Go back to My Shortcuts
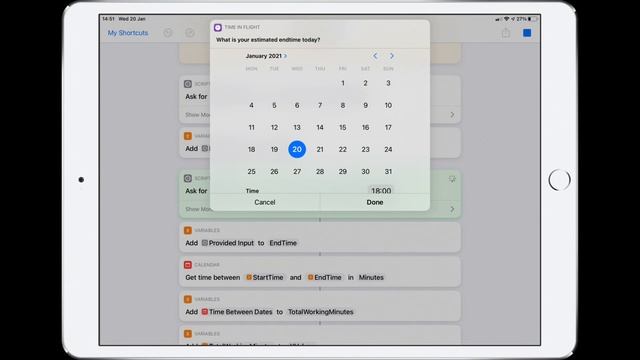The image size is (640, 360). pos(128,33)
